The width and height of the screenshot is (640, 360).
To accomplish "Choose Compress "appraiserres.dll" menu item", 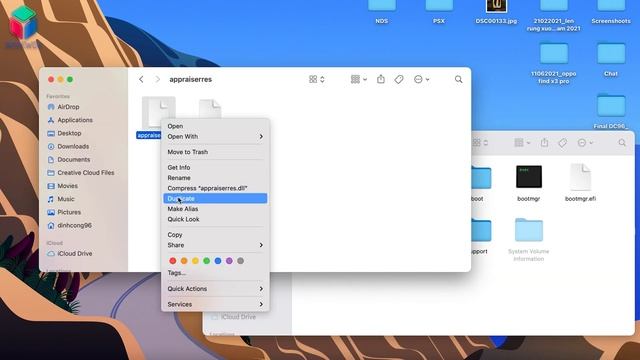I will 215,188.
